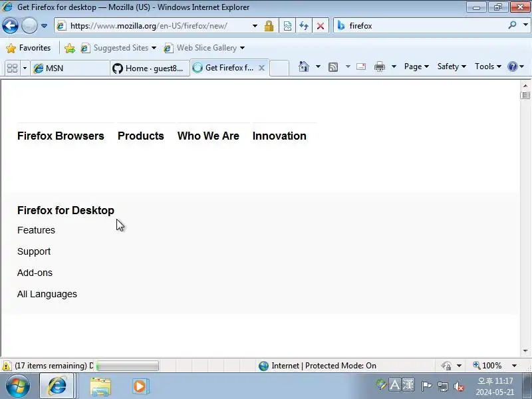Click the scrollbar down arrow
Screen dimensions: 532x399
[525, 351]
